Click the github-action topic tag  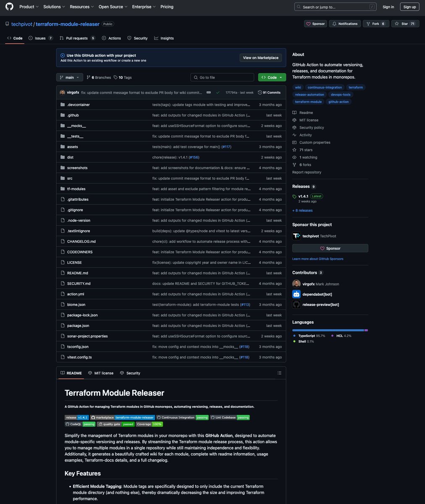pos(338,102)
